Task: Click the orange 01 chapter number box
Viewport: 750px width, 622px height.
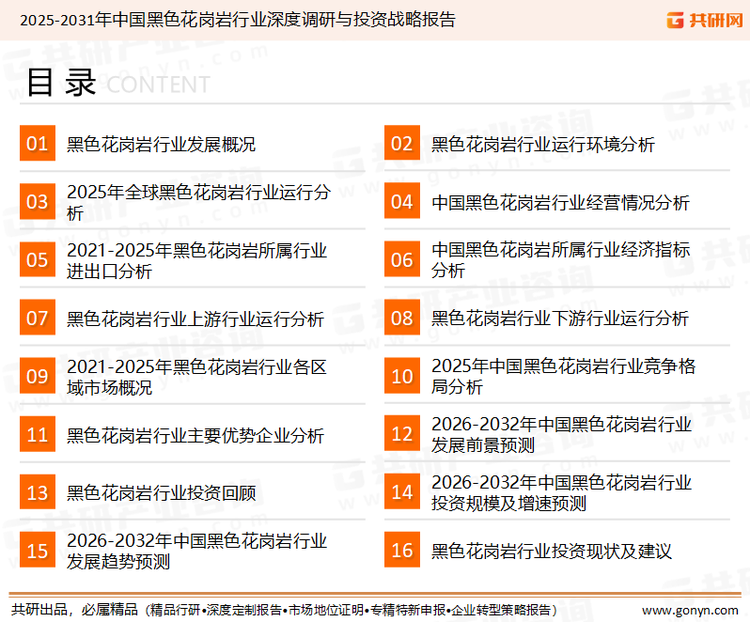Action: click(37, 143)
